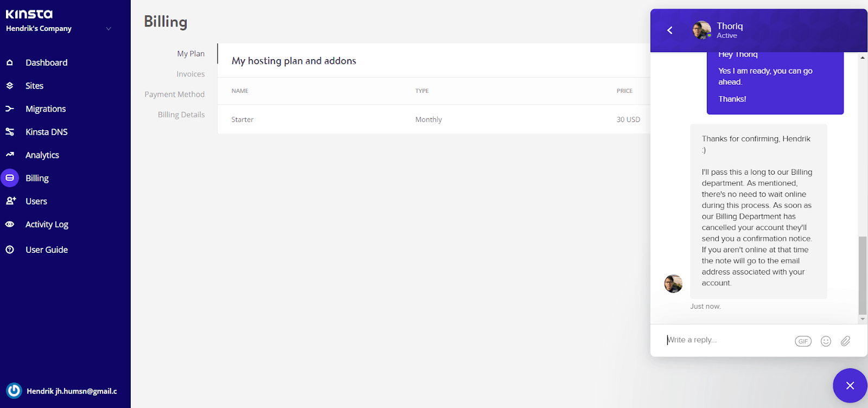Open the emoji picker
The image size is (868, 408).
click(826, 341)
